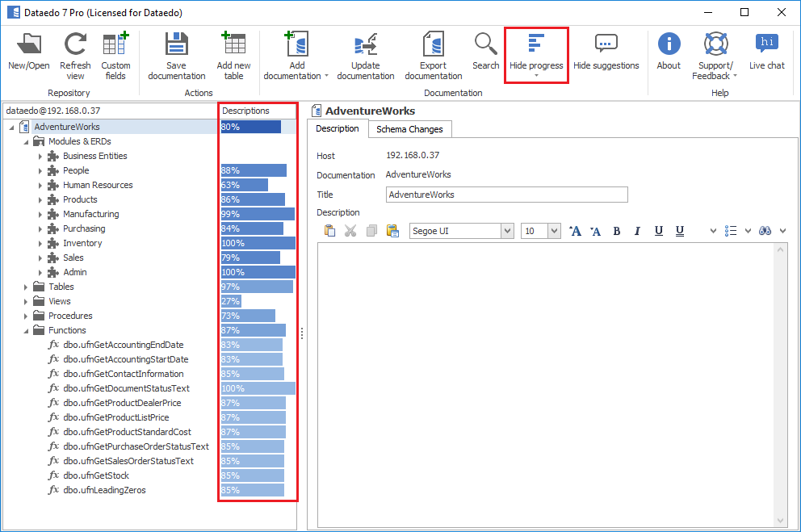
Task: Open the Segoe UI font dropdown
Action: pos(507,231)
